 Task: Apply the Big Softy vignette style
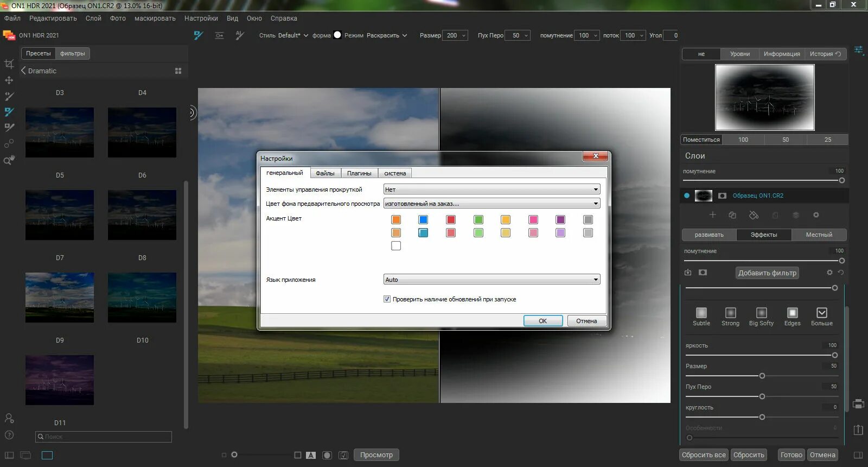pos(762,317)
